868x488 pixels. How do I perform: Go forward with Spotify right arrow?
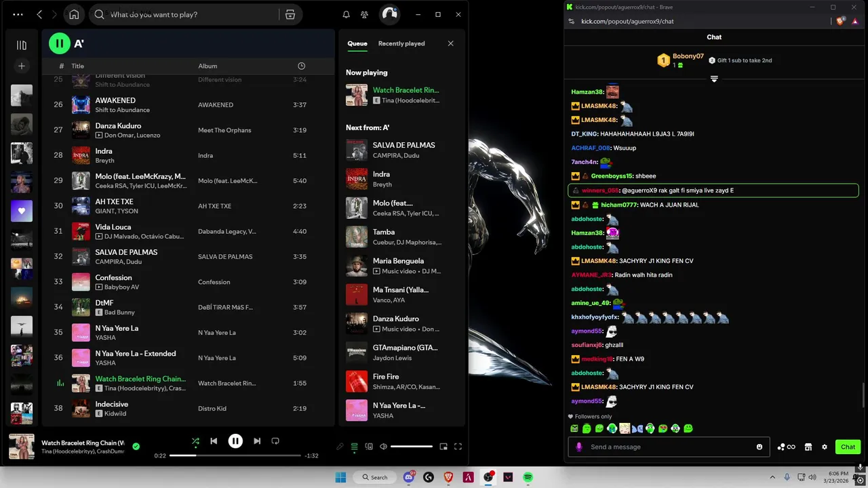pos(54,14)
